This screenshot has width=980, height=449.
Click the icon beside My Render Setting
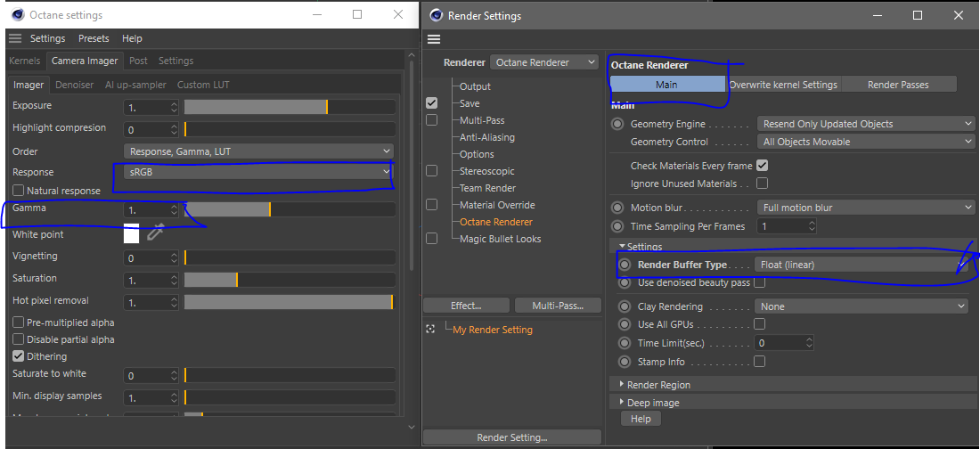[x=431, y=330]
